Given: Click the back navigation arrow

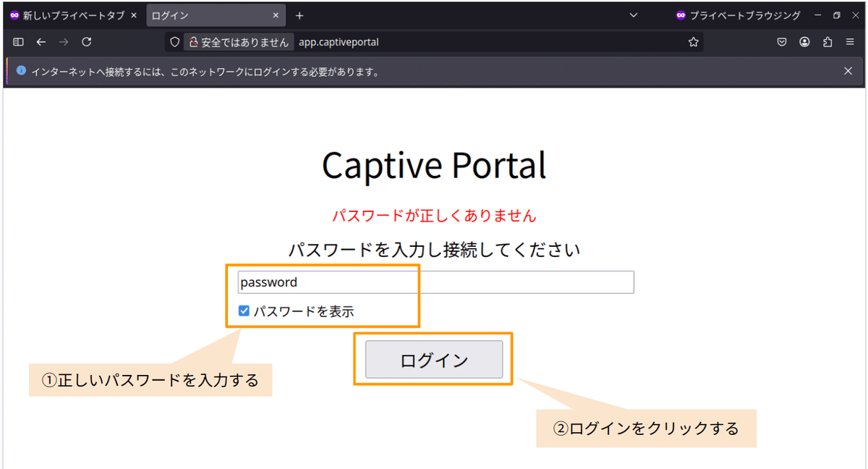Looking at the screenshot, I should pos(41,42).
